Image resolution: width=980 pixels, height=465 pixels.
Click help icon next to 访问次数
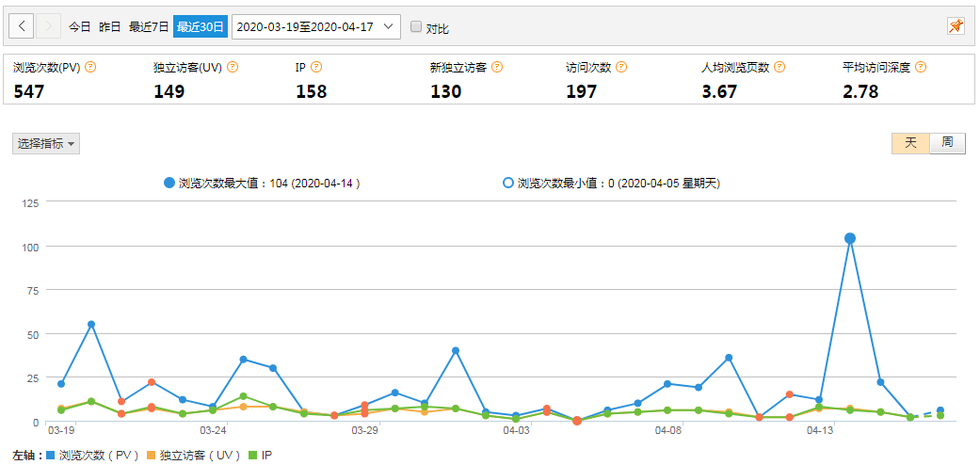pyautogui.click(x=621, y=68)
